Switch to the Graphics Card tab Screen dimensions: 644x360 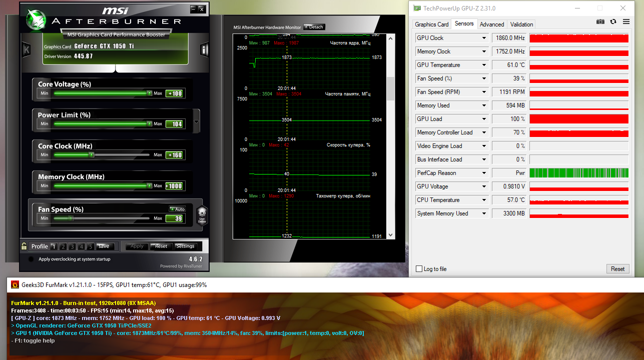(x=431, y=24)
